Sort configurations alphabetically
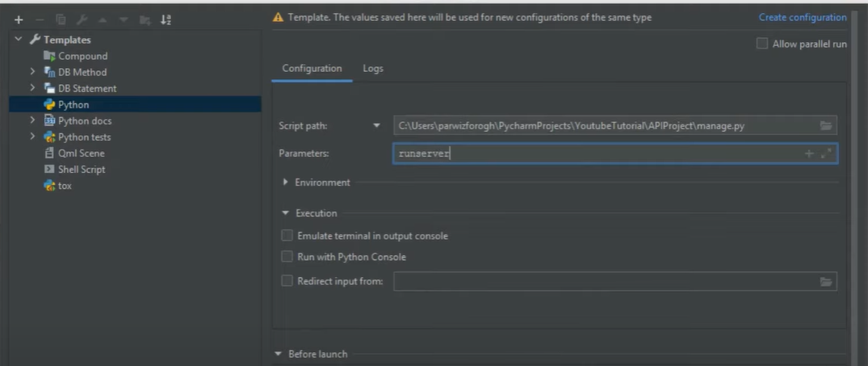Viewport: 868px width, 366px height. point(166,20)
